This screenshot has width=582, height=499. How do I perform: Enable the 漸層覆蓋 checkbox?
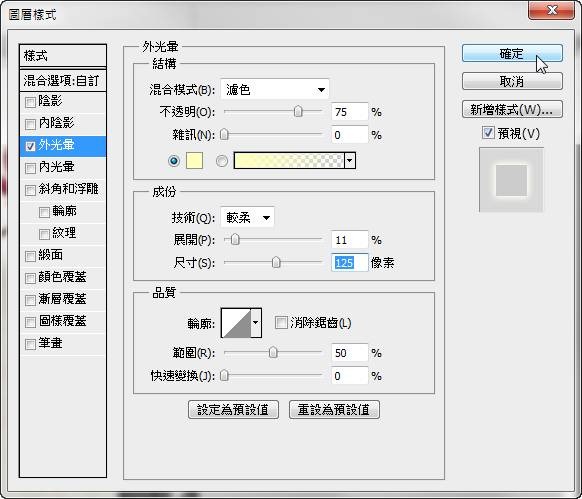tap(30, 300)
